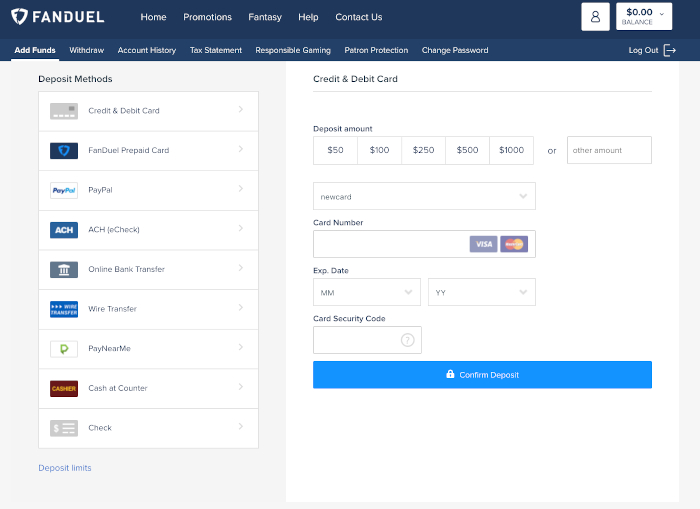Click chevron on PayNearMe row
The width and height of the screenshot is (700, 509).
click(x=241, y=347)
